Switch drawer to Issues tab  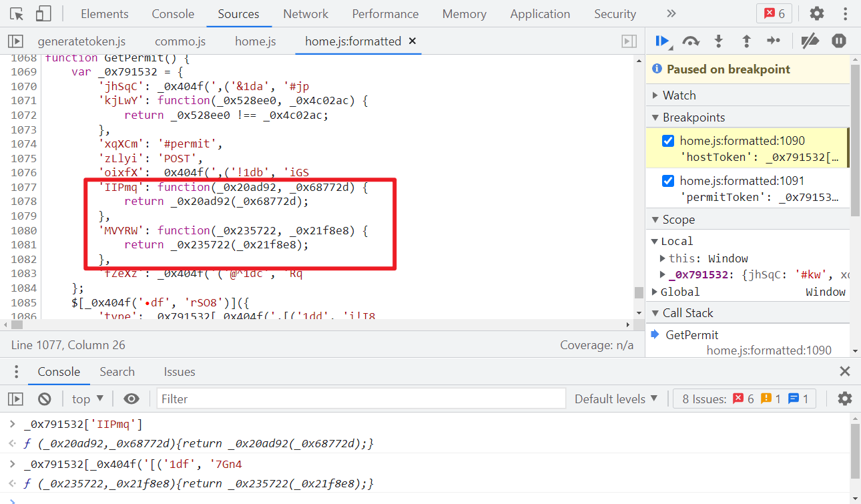[x=180, y=372]
